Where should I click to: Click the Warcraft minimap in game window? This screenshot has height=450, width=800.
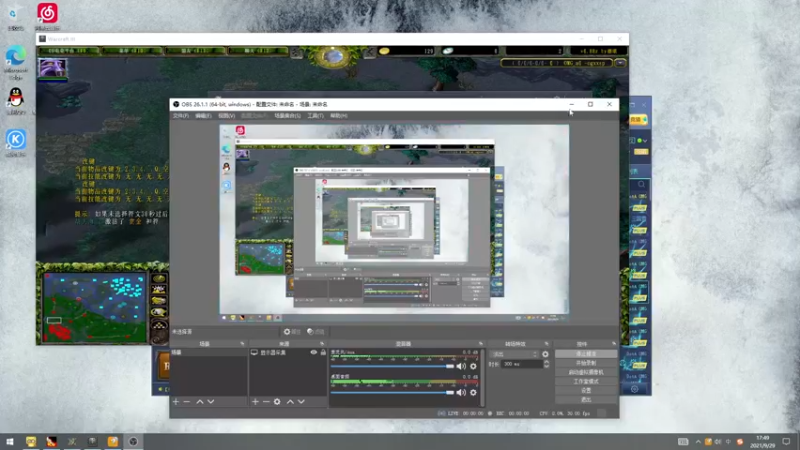tap(95, 307)
